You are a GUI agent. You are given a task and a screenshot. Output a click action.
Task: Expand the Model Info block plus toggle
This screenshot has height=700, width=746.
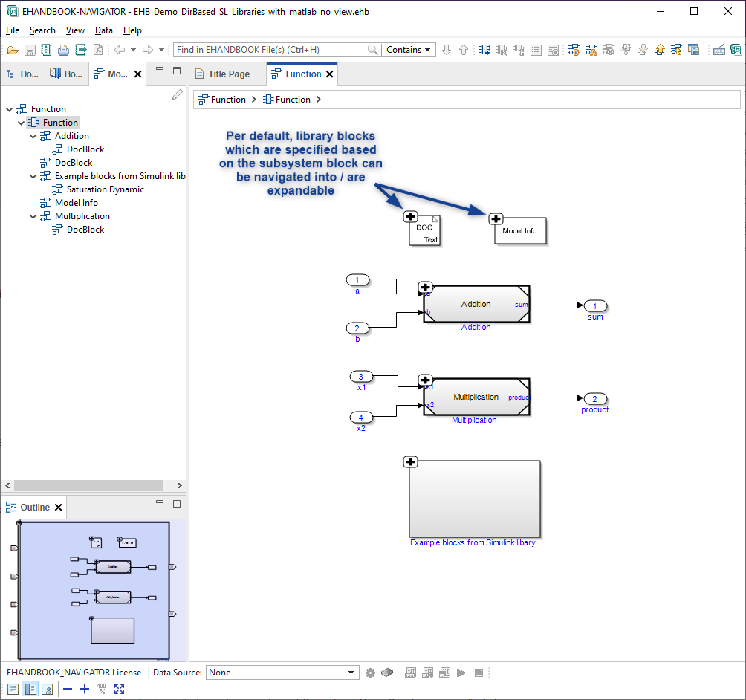pos(496,219)
